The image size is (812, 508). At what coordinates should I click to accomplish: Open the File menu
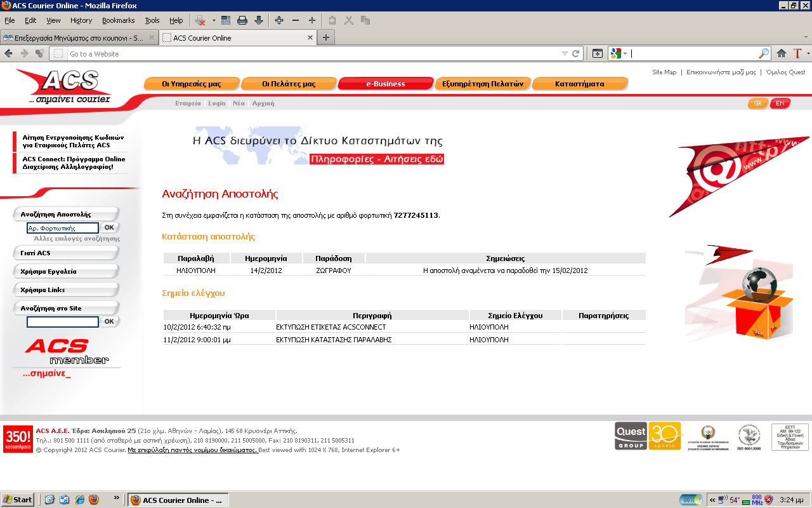click(x=10, y=20)
